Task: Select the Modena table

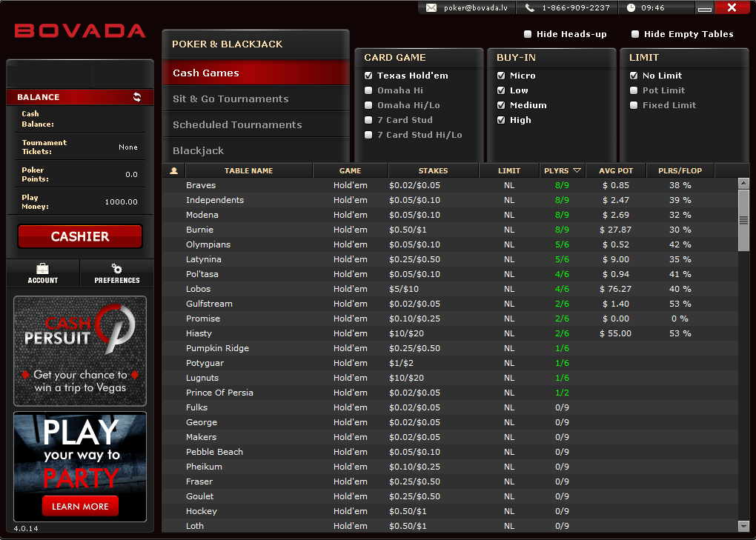Action: [449, 215]
